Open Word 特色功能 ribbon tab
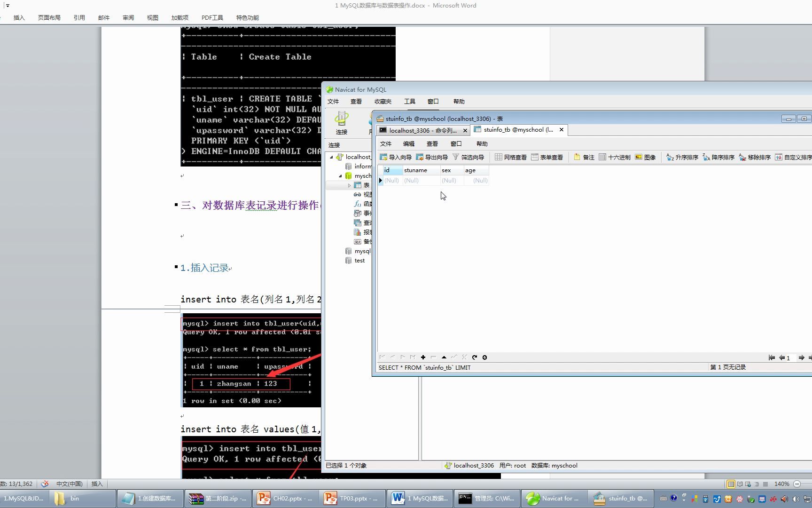This screenshot has height=508, width=812. pyautogui.click(x=248, y=17)
